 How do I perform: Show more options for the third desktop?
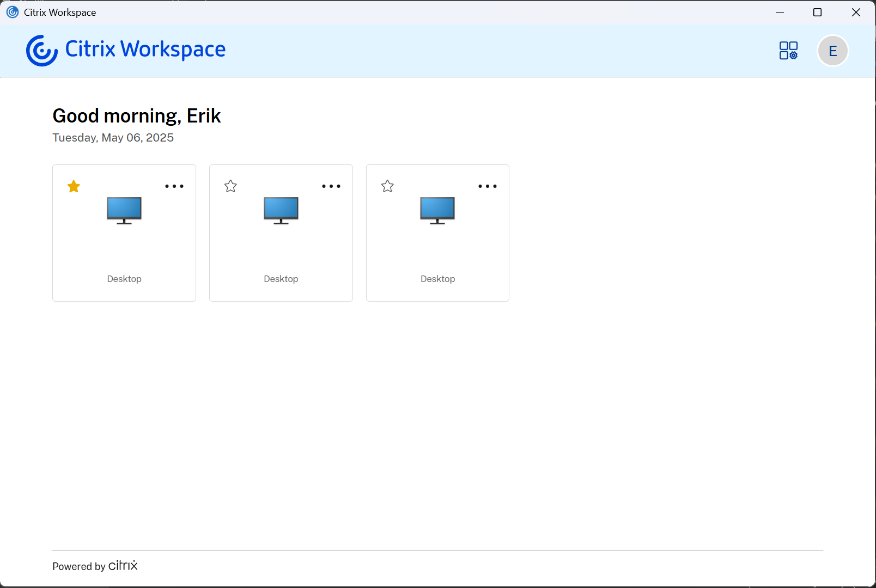pos(488,186)
